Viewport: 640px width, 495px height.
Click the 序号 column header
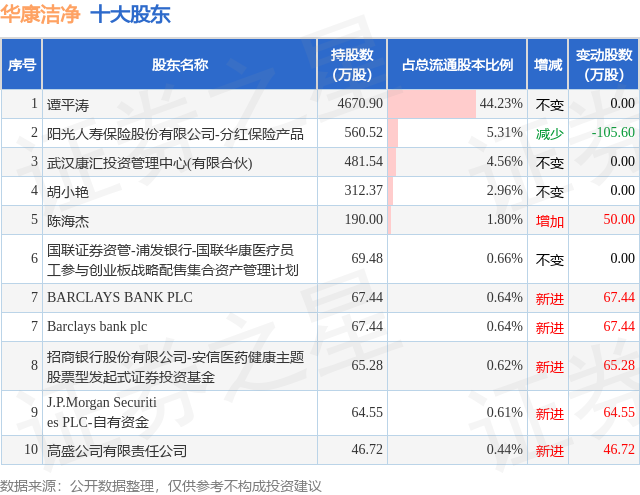[22, 64]
